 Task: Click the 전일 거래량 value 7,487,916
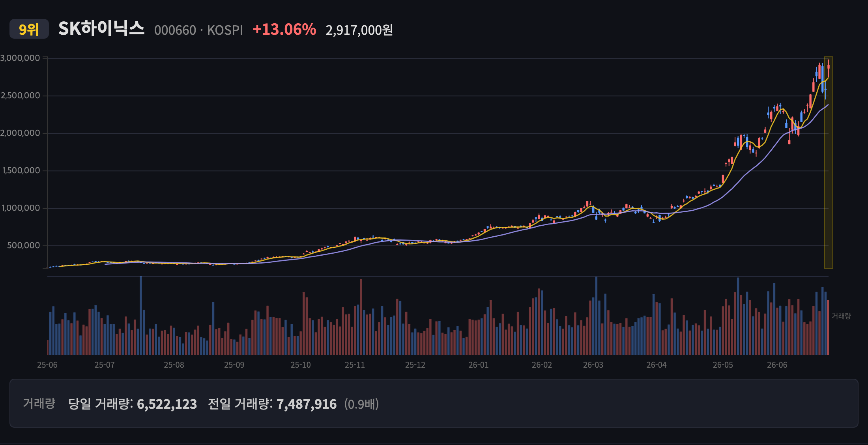307,404
